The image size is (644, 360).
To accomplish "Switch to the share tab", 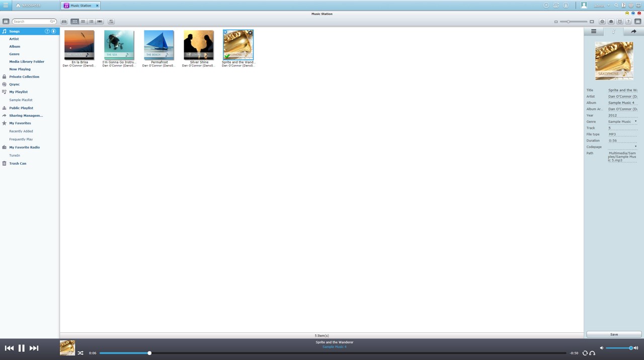I will coord(633,31).
